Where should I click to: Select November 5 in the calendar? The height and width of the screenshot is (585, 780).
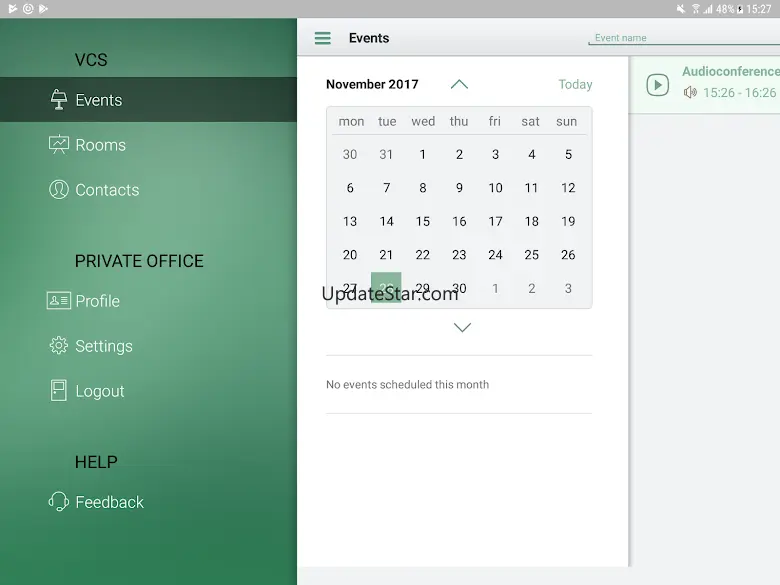tap(568, 154)
